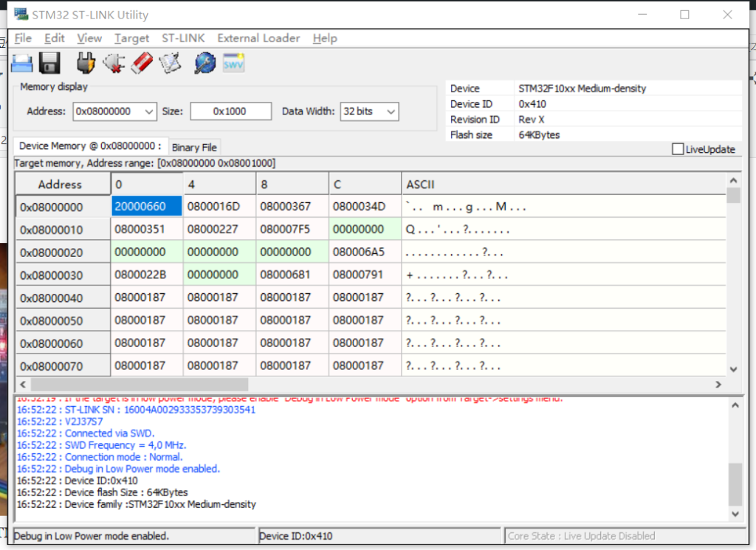Open the ST-LINK menu

(x=183, y=38)
